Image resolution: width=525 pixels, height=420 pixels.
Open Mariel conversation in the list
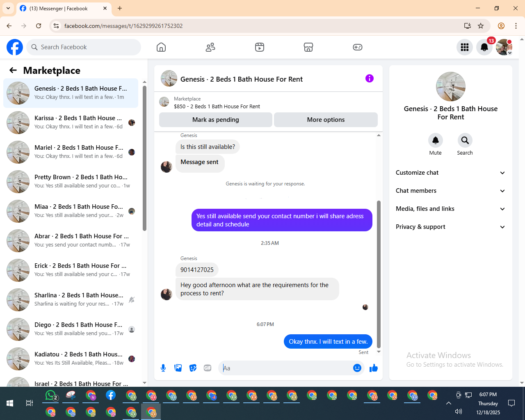tap(71, 152)
